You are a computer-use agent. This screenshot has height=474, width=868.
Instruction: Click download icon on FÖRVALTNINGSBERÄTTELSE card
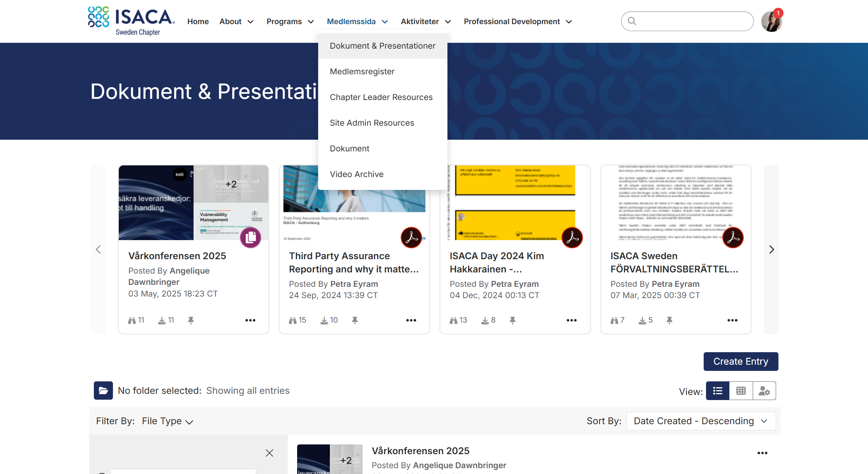[x=642, y=320]
